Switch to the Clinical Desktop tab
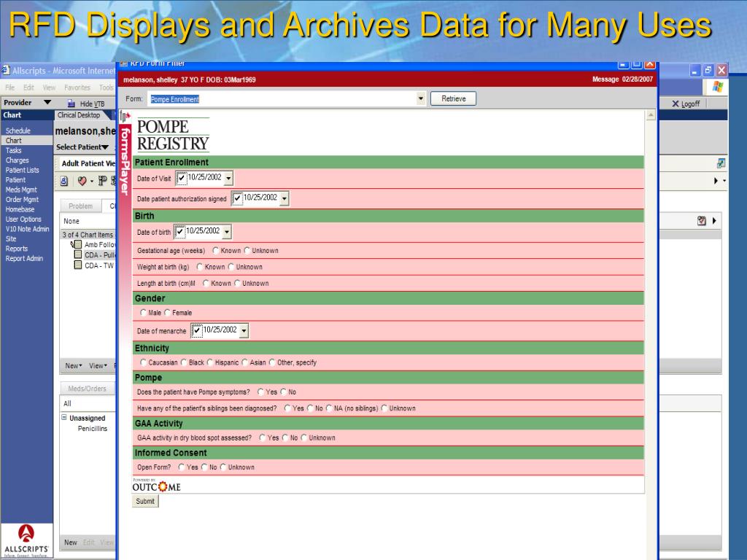The width and height of the screenshot is (747, 560). 79,115
